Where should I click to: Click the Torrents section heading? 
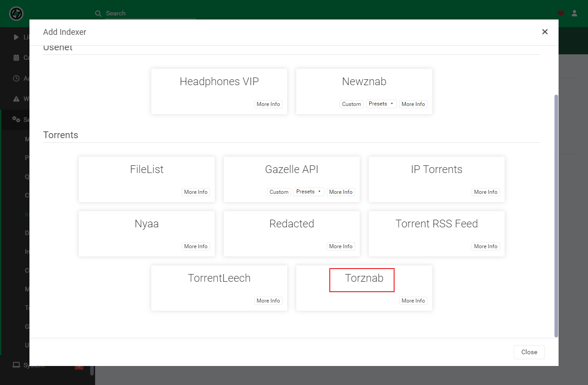[x=61, y=135]
